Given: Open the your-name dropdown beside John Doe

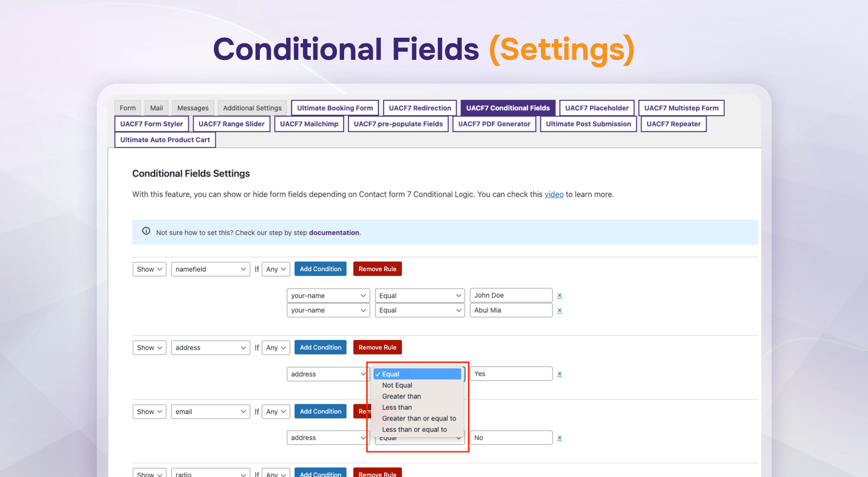Looking at the screenshot, I should coord(328,296).
